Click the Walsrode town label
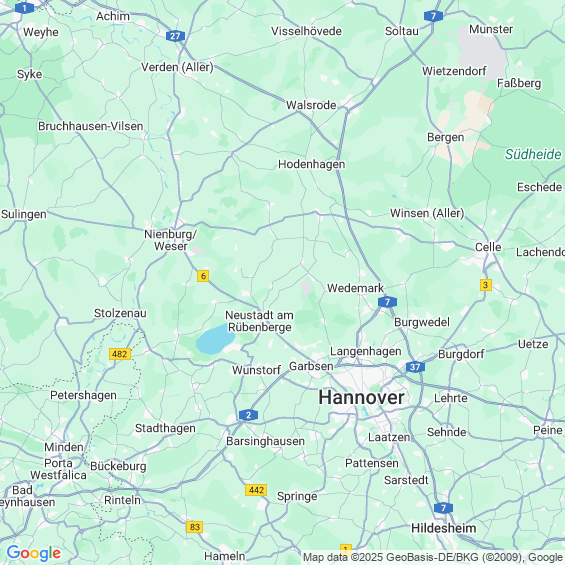Image resolution: width=565 pixels, height=565 pixels. click(x=311, y=105)
